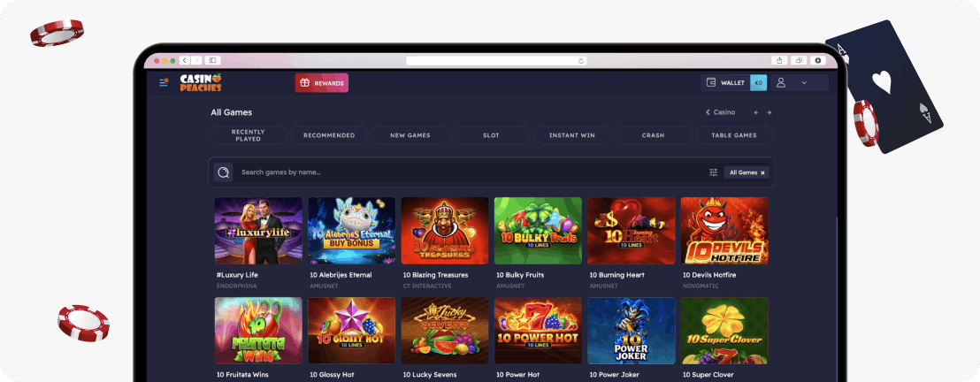This screenshot has width=980, height=382.
Task: Open 10 Burning Heart game thumbnail
Action: tap(632, 231)
